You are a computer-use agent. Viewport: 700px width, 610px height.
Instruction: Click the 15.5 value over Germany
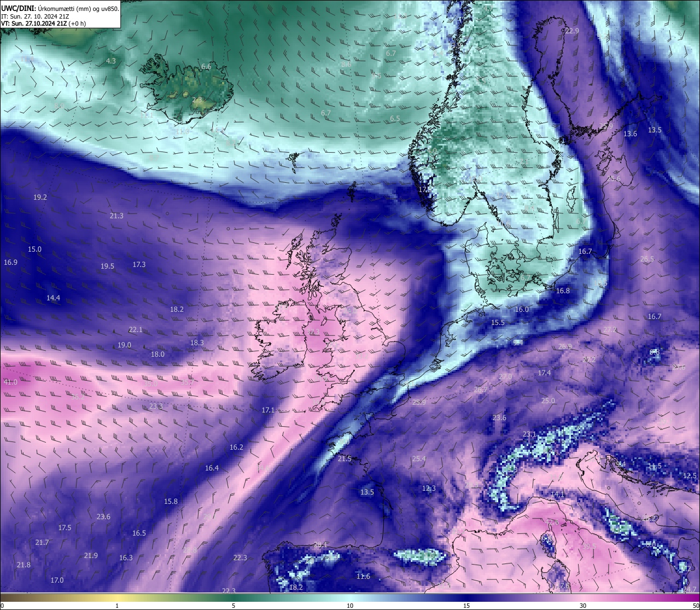(498, 322)
